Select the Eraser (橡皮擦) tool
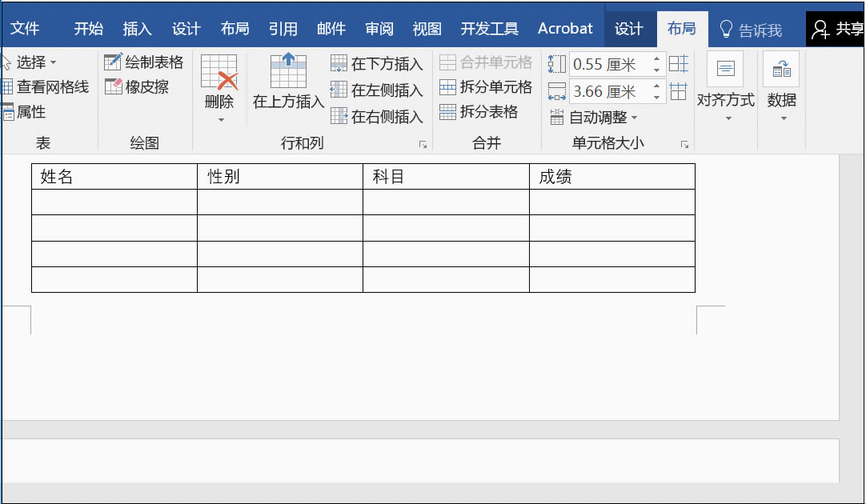The height and width of the screenshot is (504, 866). pyautogui.click(x=136, y=86)
